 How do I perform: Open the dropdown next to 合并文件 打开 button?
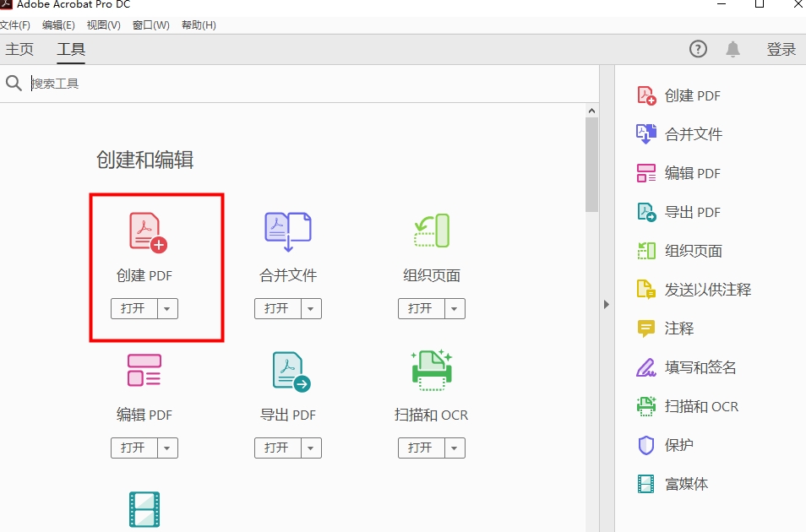point(312,308)
